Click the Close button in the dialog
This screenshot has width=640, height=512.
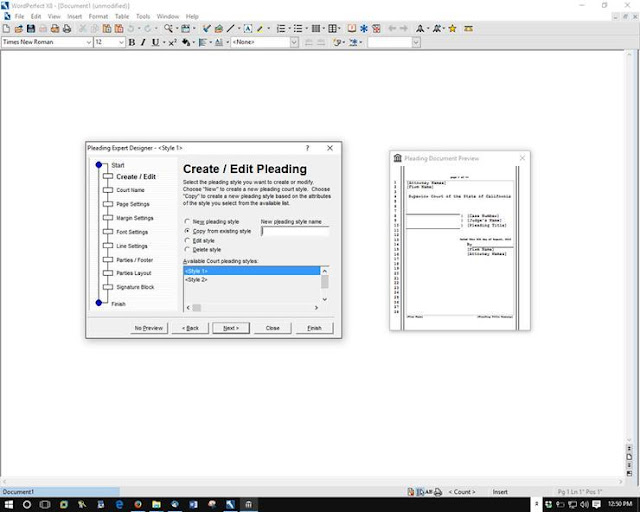[273, 328]
